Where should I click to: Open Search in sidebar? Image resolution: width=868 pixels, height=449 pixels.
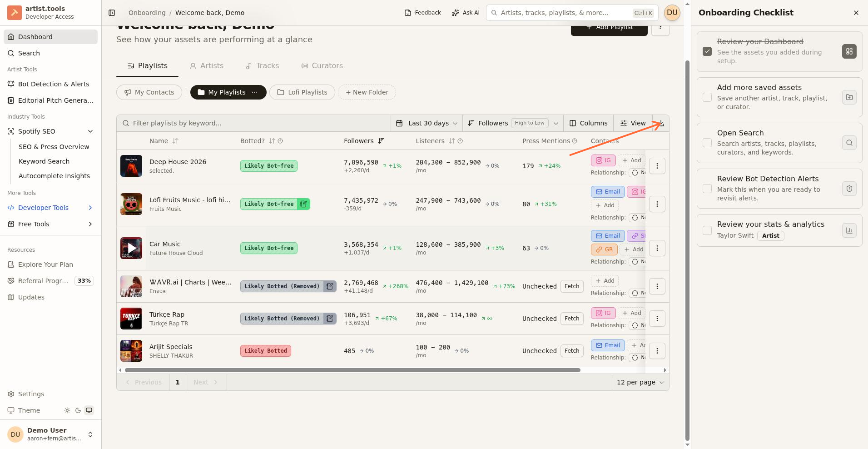[50, 53]
